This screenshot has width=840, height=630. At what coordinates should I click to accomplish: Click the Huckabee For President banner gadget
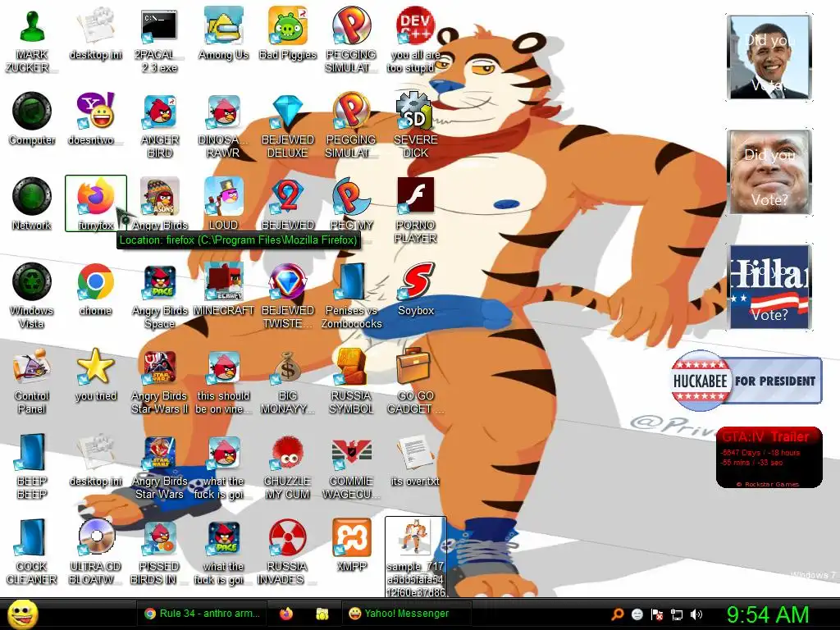746,381
